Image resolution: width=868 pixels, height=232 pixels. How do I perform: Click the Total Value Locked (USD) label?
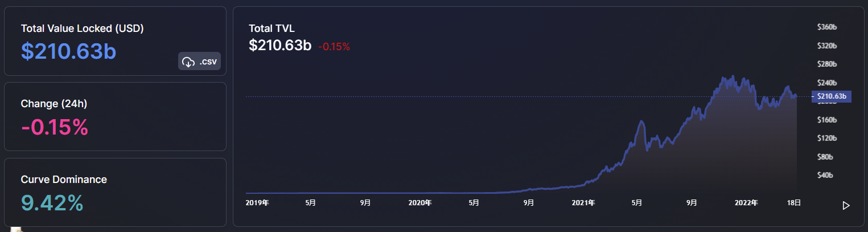coord(83,29)
